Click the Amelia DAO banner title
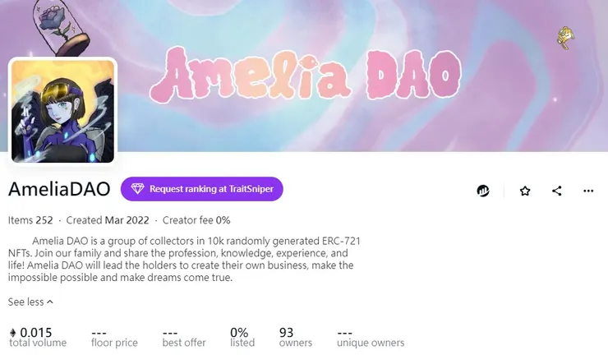The width and height of the screenshot is (608, 364). pos(306,75)
